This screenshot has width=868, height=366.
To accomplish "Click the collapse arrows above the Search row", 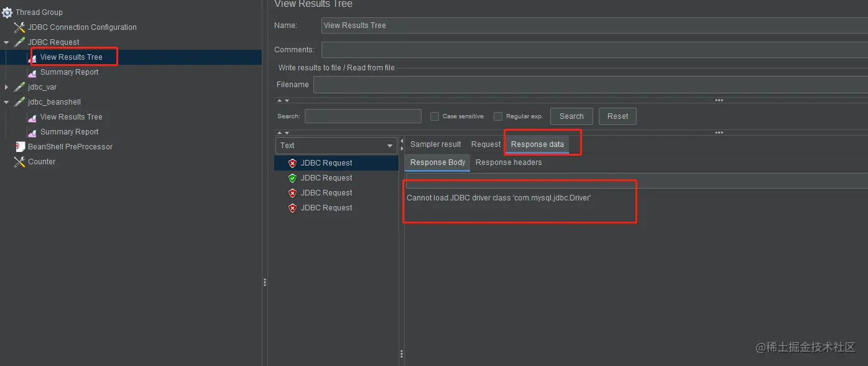I will [283, 100].
